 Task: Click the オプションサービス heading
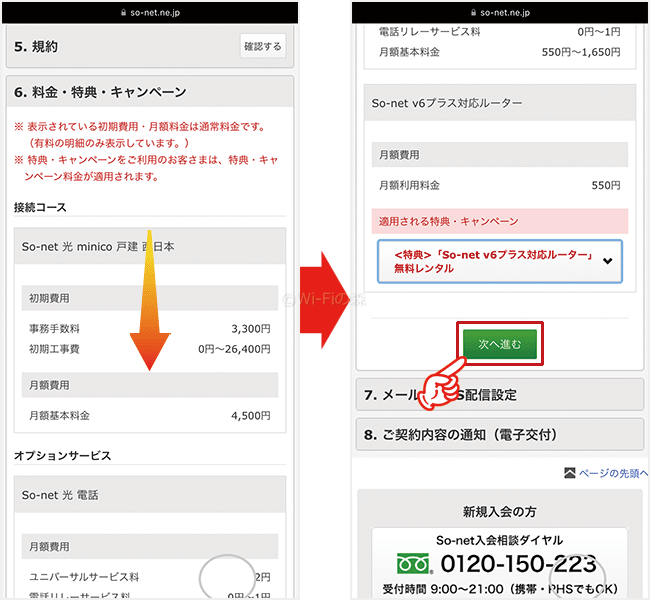(x=63, y=455)
